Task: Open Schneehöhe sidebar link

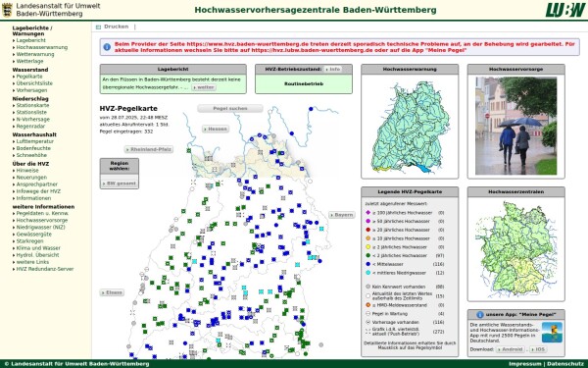Action: pos(31,155)
